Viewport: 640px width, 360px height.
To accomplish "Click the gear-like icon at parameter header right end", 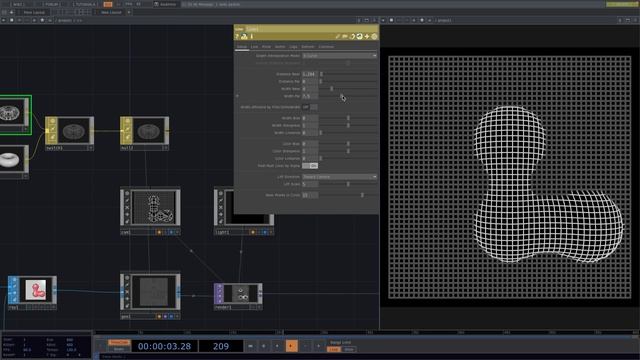I will click(x=374, y=37).
